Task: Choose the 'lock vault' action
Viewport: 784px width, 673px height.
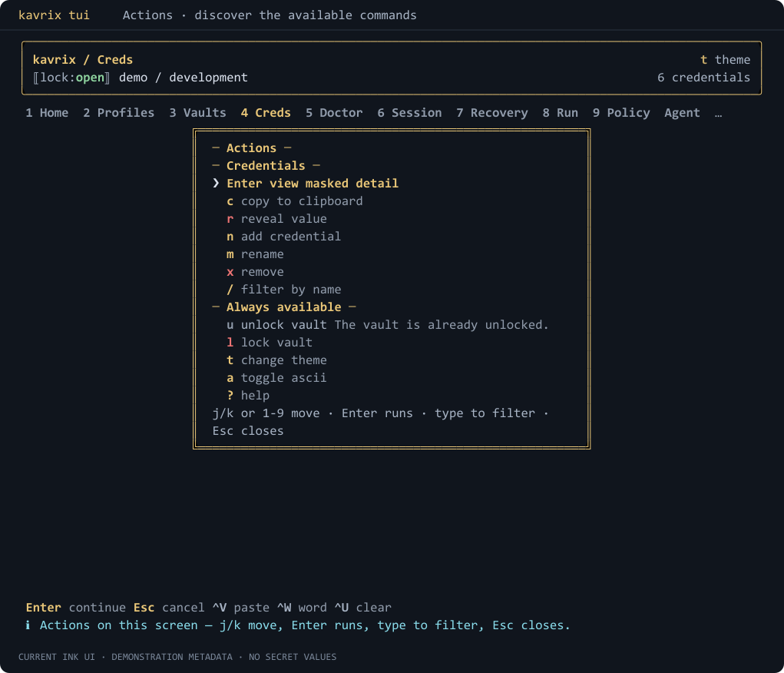Action: (270, 342)
